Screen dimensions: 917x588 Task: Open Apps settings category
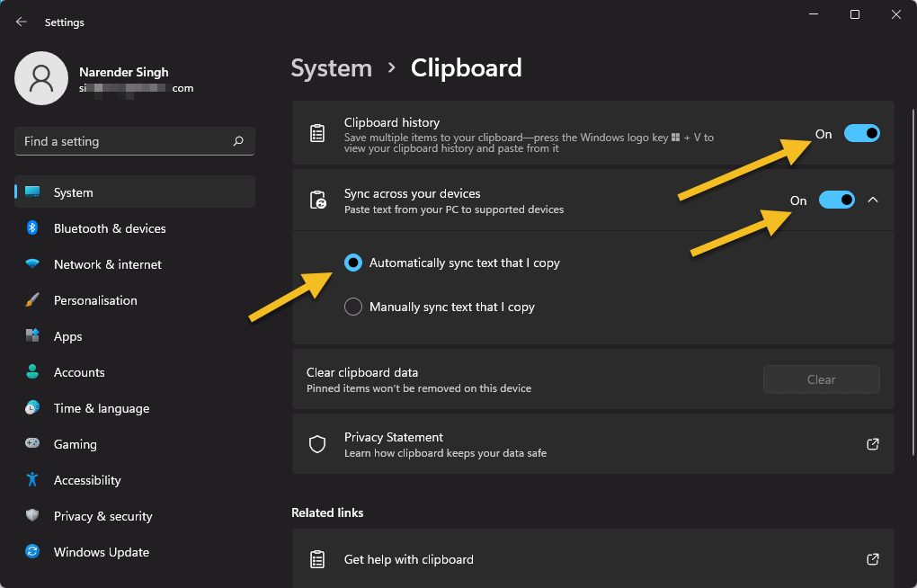tap(135, 336)
